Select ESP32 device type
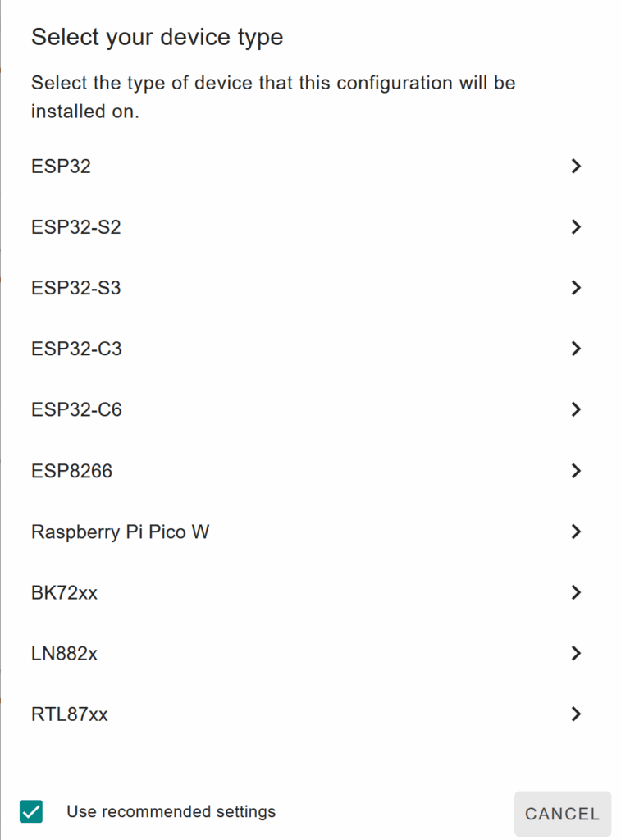 pyautogui.click(x=62, y=167)
